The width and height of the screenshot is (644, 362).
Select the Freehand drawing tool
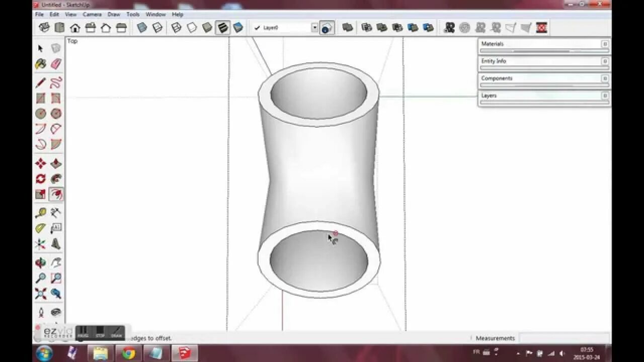point(56,82)
